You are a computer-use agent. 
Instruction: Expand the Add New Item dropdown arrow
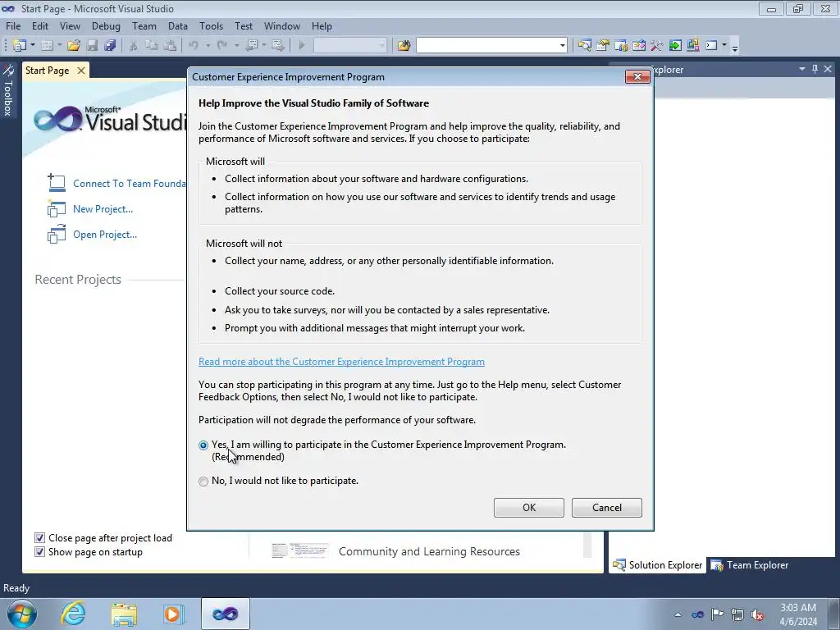pyautogui.click(x=59, y=46)
